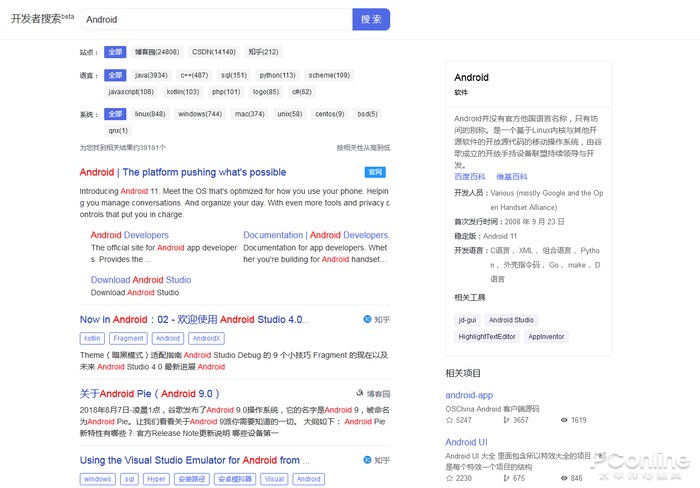
Task: Click Zhihu icon beside Visual Studio Emulator result
Action: [x=367, y=460]
